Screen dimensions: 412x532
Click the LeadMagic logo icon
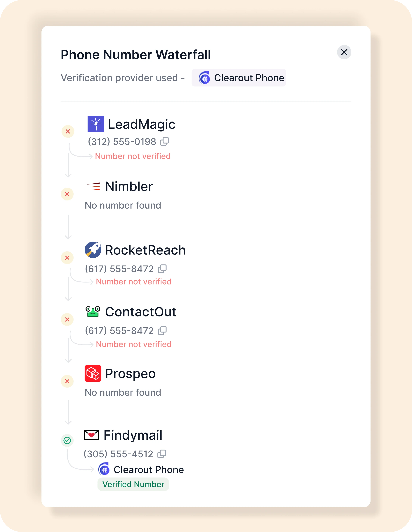[96, 124]
